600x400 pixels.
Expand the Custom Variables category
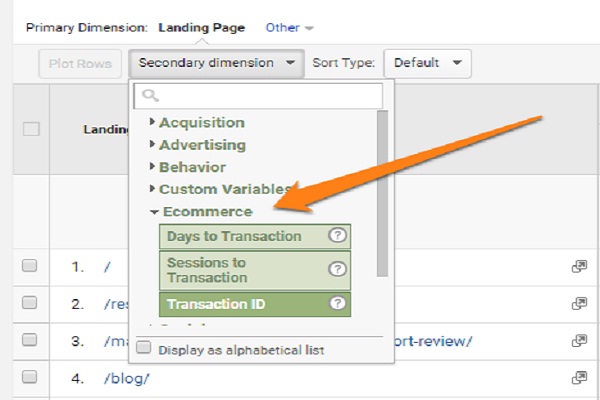coord(152,189)
